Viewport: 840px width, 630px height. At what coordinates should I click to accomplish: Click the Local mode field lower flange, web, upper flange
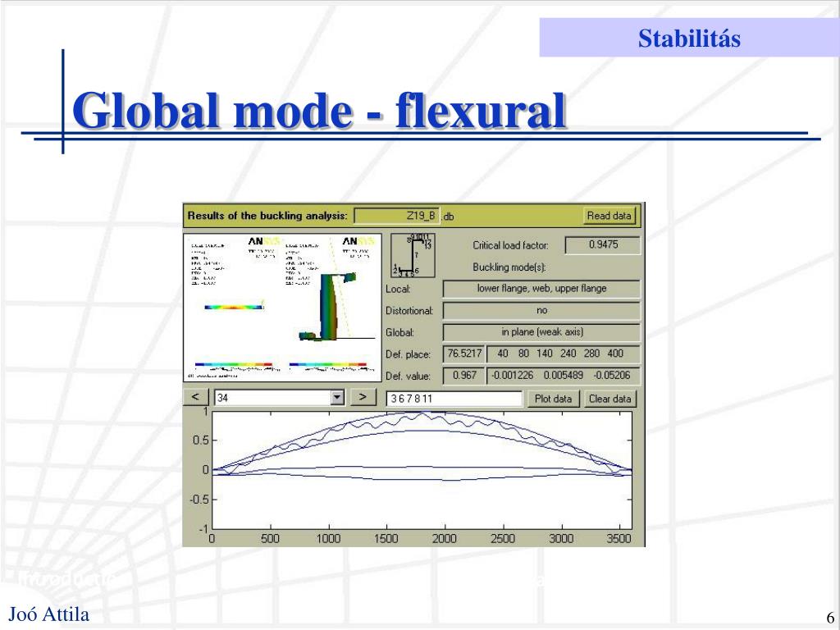click(541, 289)
